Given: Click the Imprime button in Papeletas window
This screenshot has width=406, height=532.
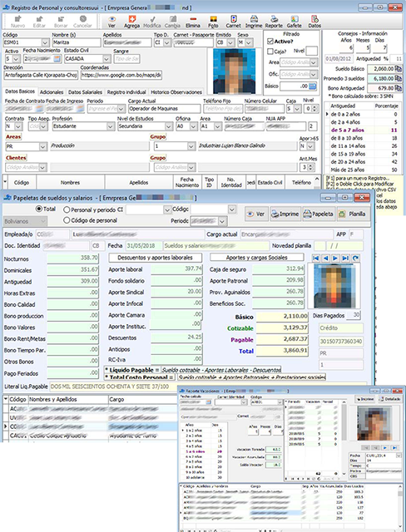Looking at the screenshot, I should pyautogui.click(x=285, y=214).
